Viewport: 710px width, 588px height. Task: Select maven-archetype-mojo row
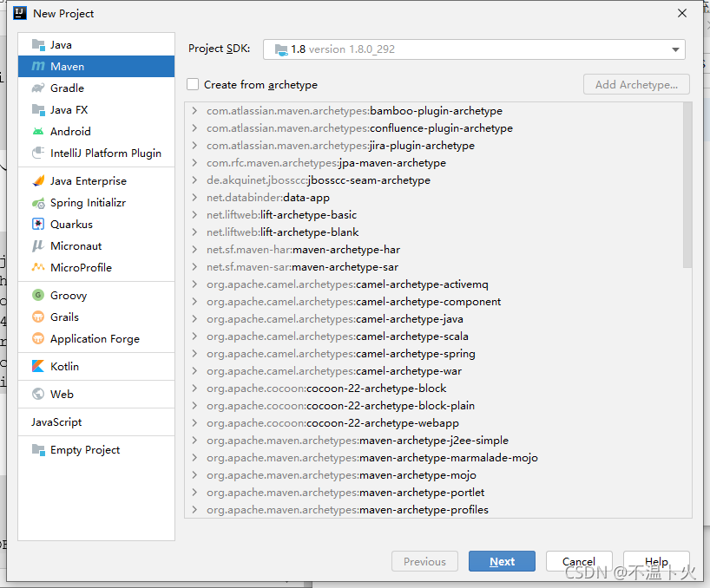(434, 475)
